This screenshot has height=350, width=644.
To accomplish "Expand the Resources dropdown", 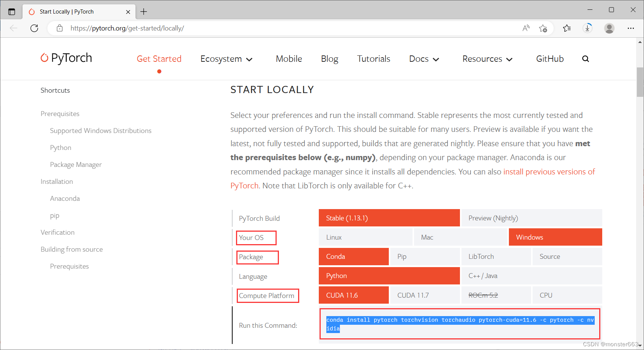I will (x=487, y=59).
